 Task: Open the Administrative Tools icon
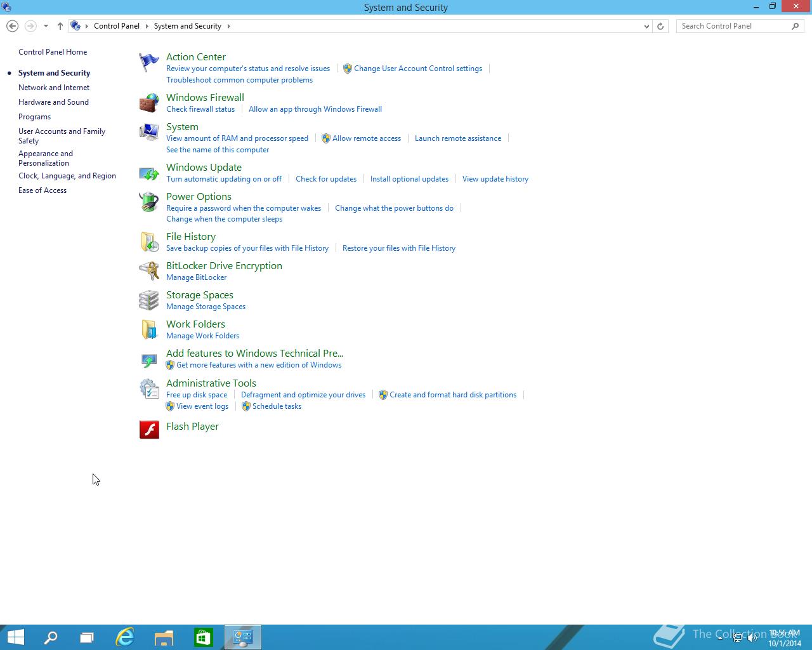149,388
